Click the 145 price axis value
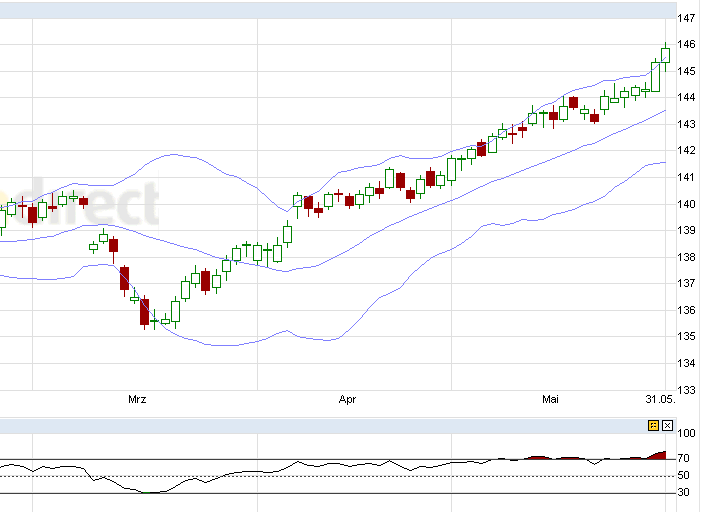 coord(686,71)
